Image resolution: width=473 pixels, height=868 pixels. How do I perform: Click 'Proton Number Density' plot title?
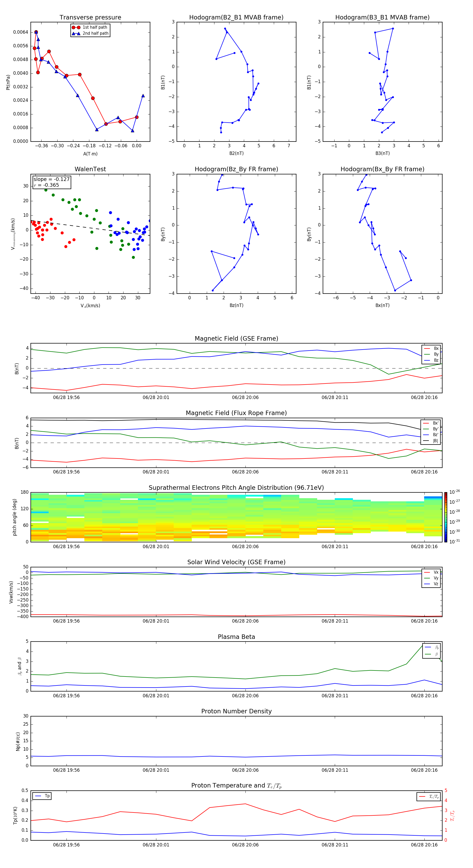236,711
